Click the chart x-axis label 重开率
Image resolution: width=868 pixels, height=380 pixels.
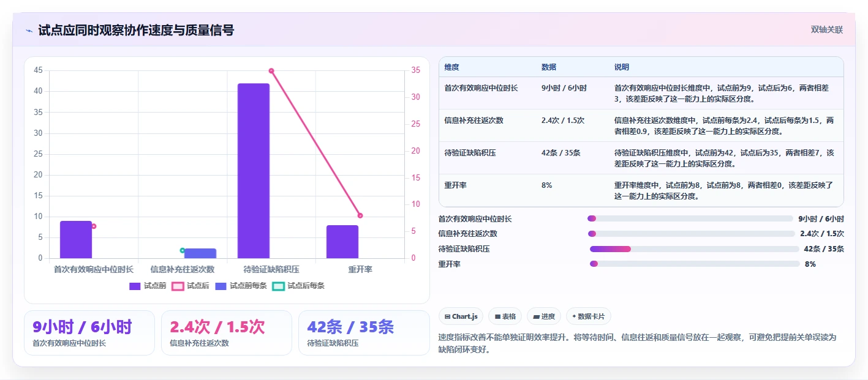(x=360, y=269)
